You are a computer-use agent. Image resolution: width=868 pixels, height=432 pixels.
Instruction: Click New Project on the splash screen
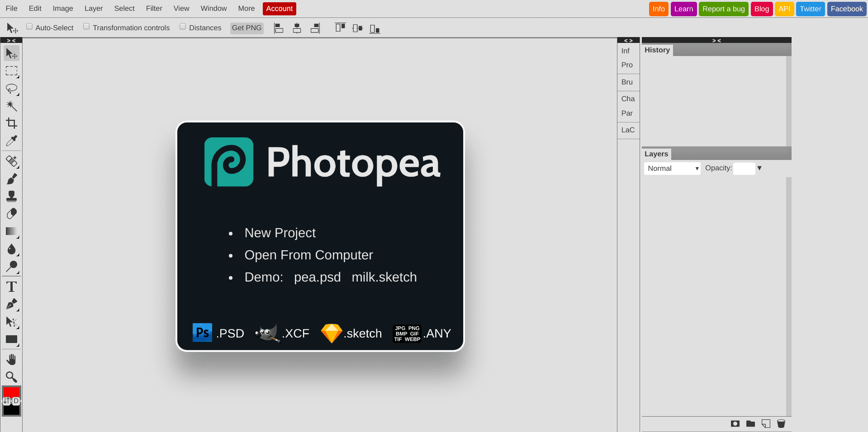[x=280, y=233]
